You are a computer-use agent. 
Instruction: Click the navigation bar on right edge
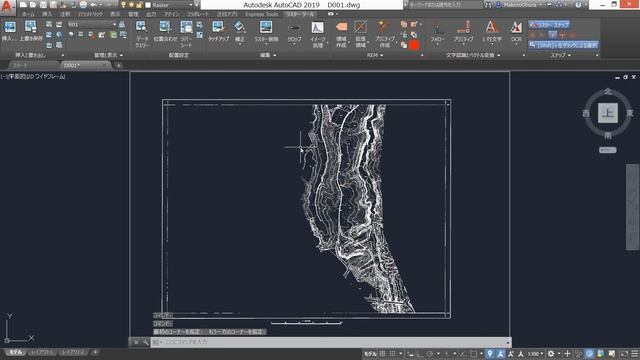click(632, 207)
